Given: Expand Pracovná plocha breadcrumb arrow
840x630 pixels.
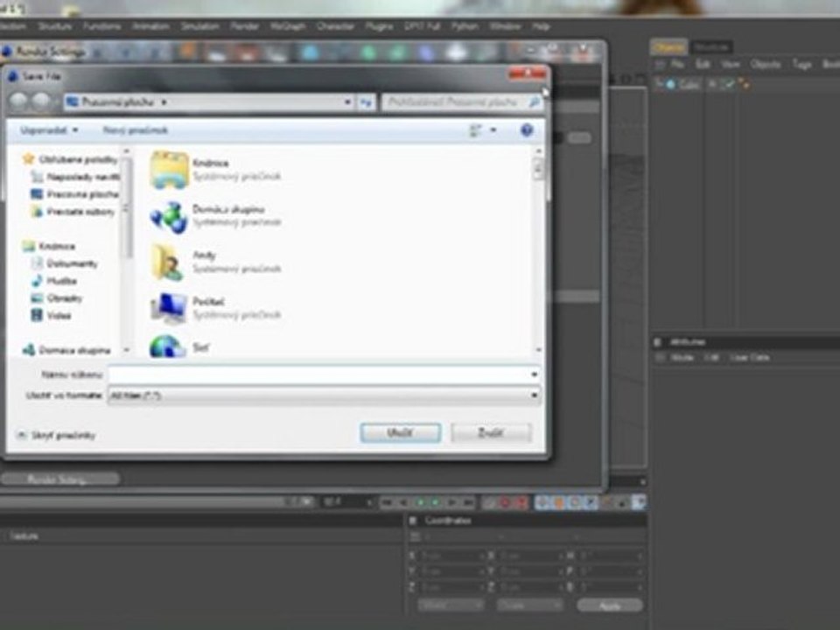Looking at the screenshot, I should click(164, 101).
